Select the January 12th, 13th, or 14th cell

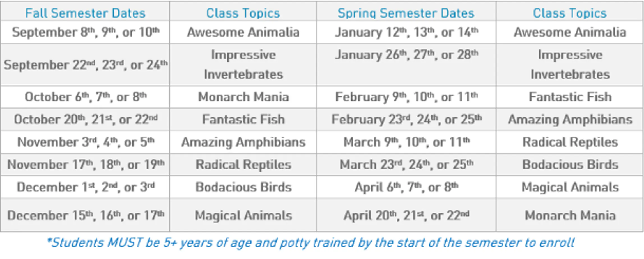point(406,32)
